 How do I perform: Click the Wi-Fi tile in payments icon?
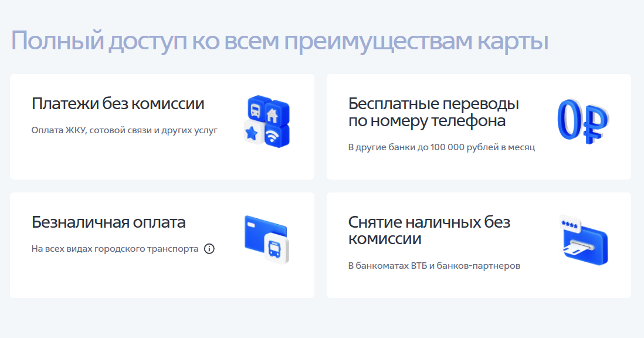[x=274, y=135]
